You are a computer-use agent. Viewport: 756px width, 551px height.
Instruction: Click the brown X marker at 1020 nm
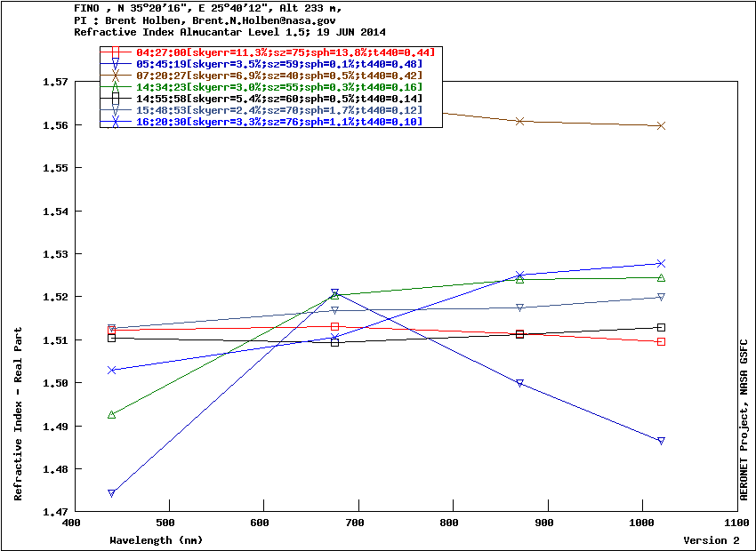click(661, 126)
